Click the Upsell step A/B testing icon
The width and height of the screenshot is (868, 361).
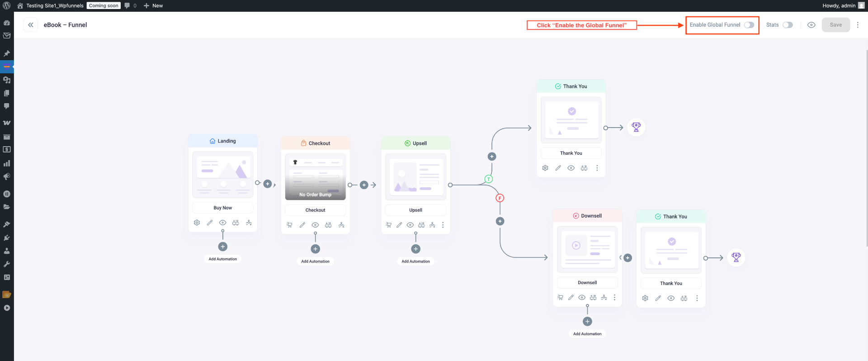(x=421, y=225)
